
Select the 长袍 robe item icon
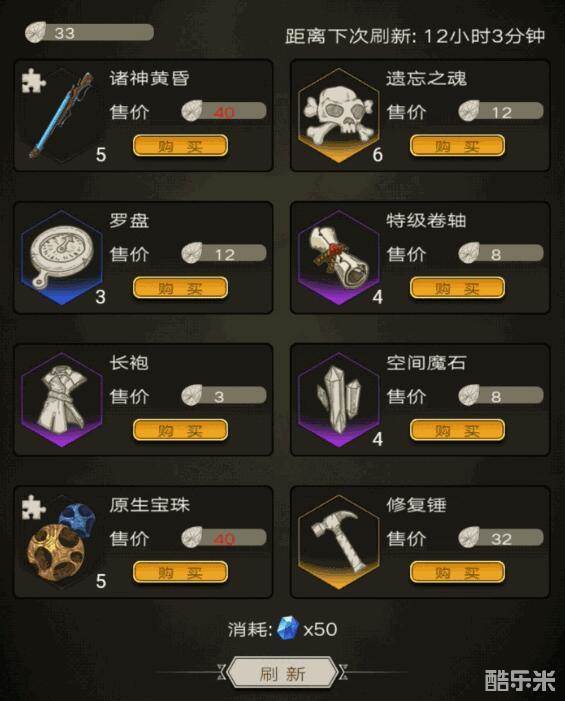pos(62,400)
